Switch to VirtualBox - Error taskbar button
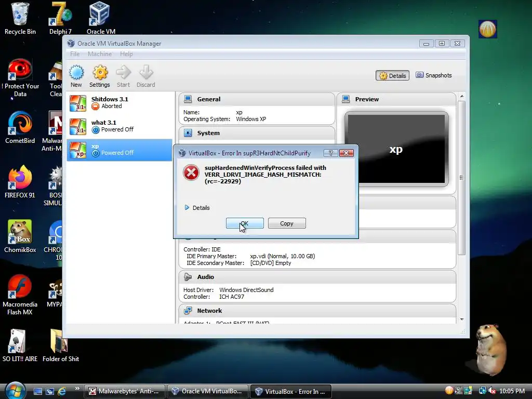Image resolution: width=532 pixels, height=399 pixels. [291, 391]
